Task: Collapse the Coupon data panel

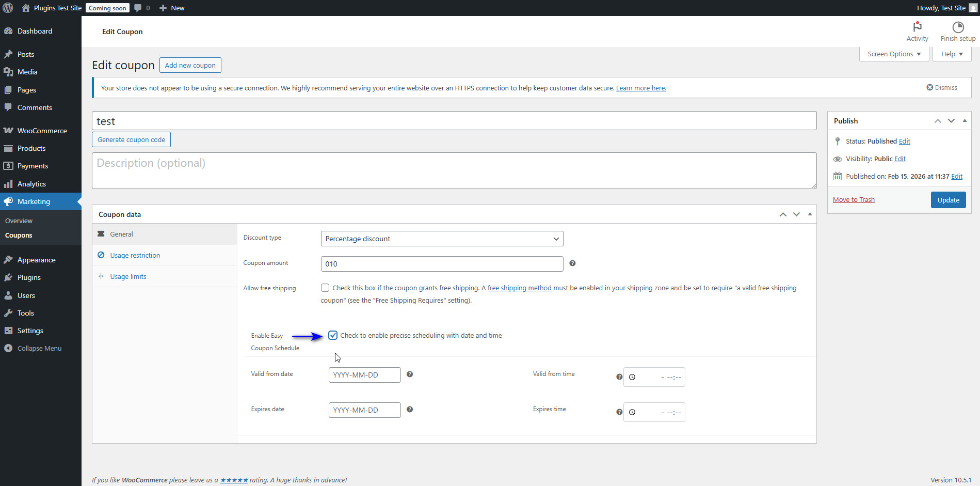Action: tap(809, 214)
